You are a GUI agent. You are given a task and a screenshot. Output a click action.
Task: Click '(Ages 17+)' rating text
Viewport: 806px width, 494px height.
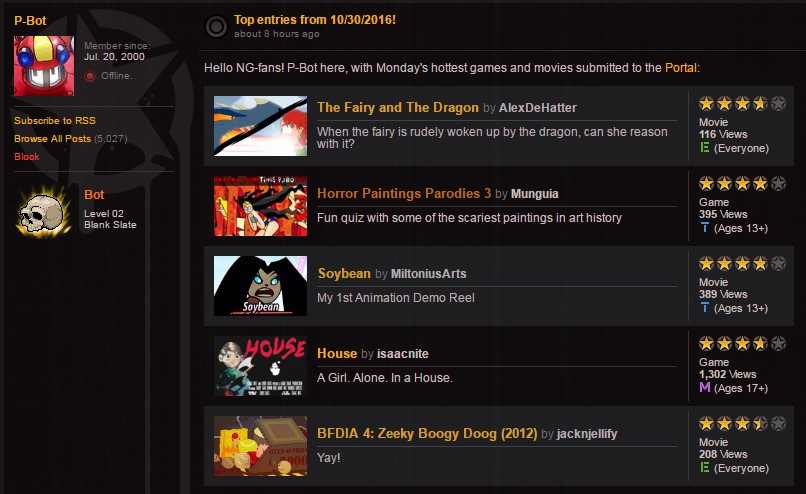tap(741, 388)
